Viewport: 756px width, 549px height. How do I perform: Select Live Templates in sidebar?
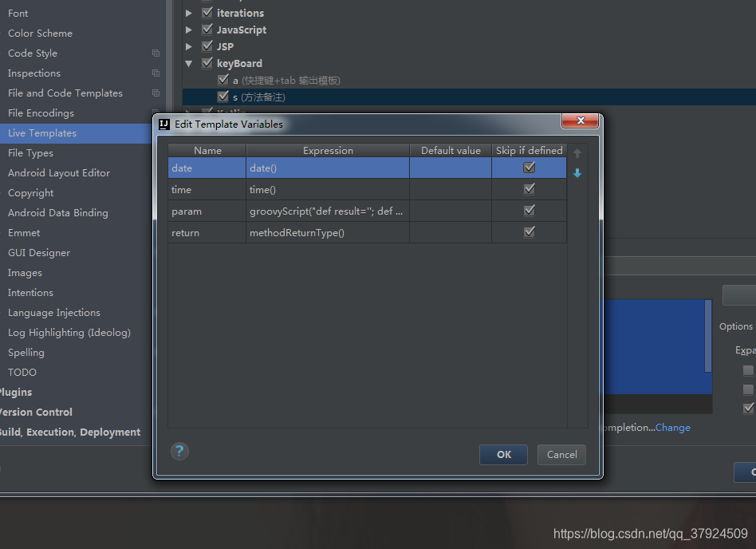click(x=76, y=133)
